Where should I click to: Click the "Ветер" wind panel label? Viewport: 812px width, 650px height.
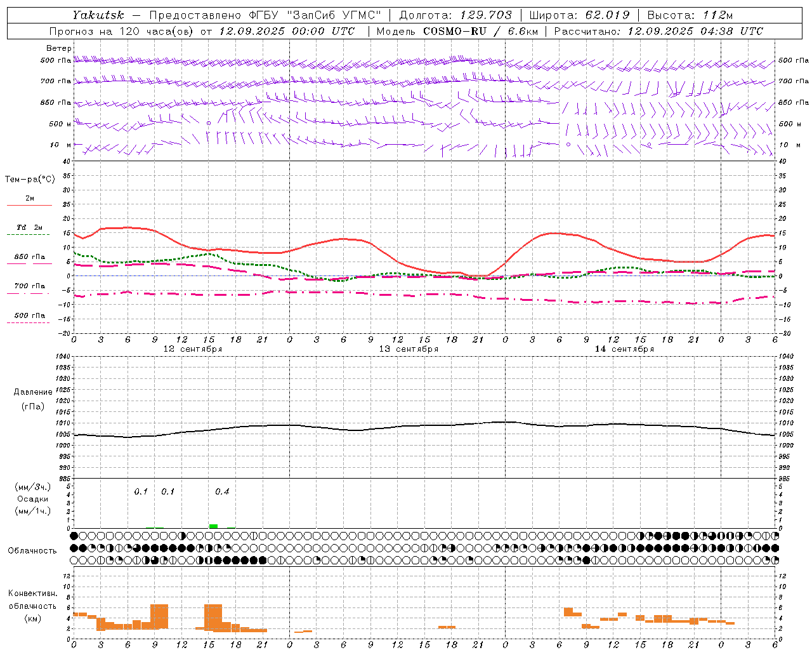[x=59, y=48]
